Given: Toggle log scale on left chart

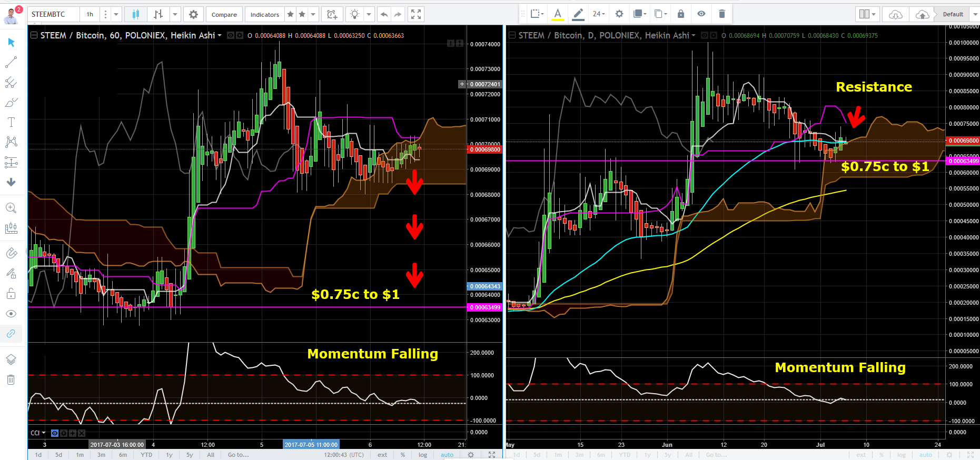Looking at the screenshot, I should (423, 455).
